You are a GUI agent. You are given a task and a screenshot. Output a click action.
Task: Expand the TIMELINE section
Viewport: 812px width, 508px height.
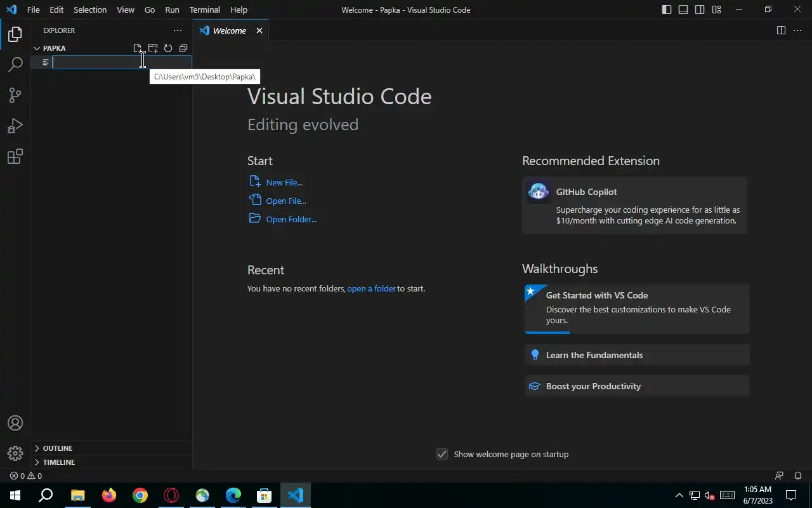point(111,462)
